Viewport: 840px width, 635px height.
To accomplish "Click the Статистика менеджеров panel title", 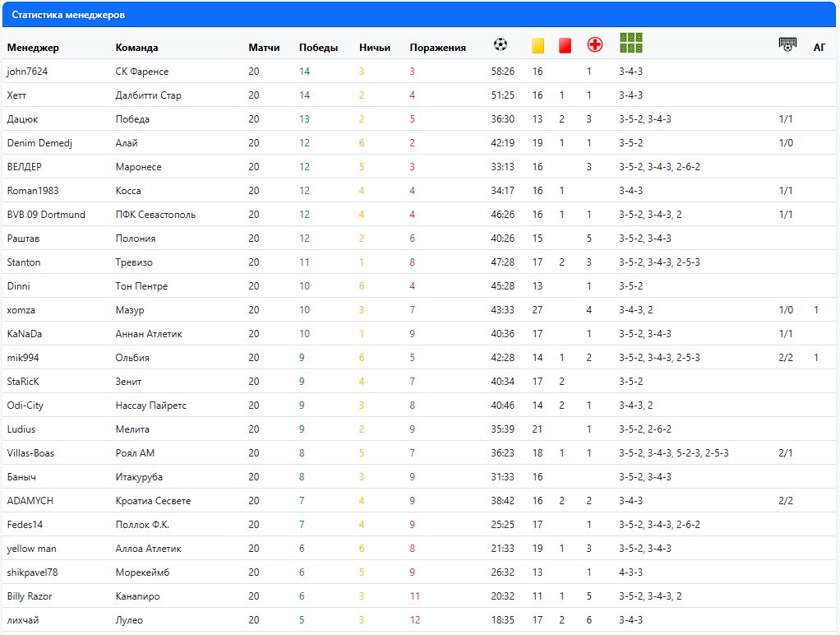I will point(68,15).
